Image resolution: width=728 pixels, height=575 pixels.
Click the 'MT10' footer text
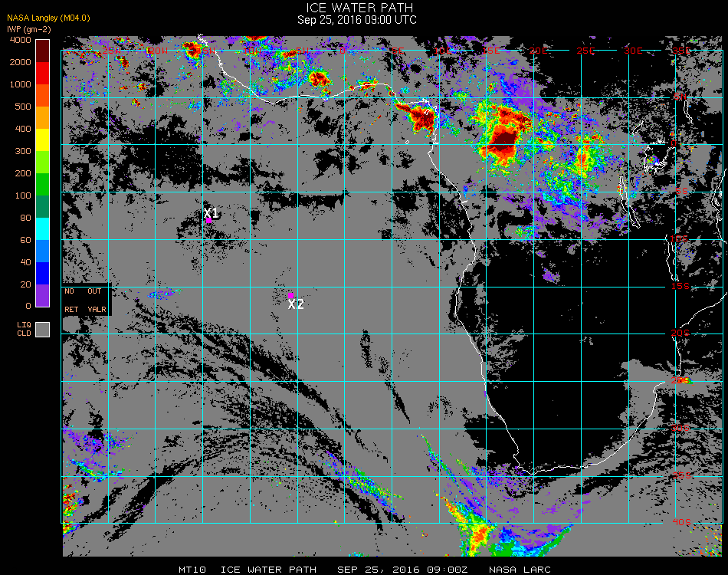point(192,570)
